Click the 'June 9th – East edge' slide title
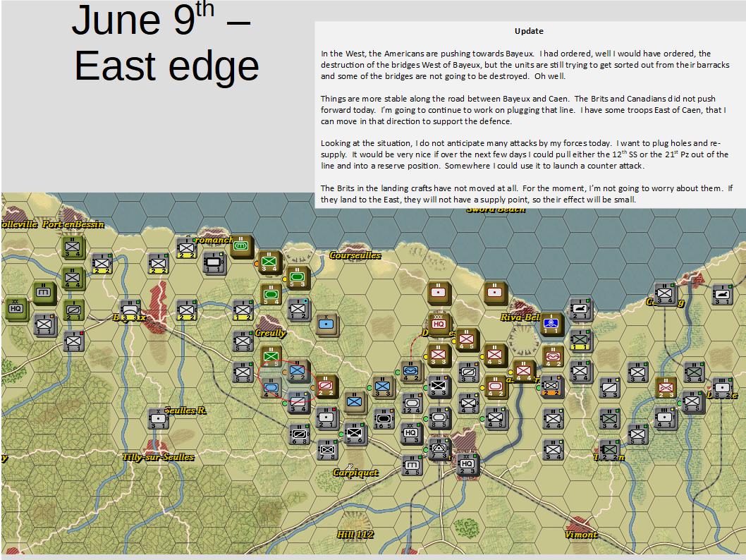Image resolution: width=746 pixels, height=560 pixels. pos(165,43)
